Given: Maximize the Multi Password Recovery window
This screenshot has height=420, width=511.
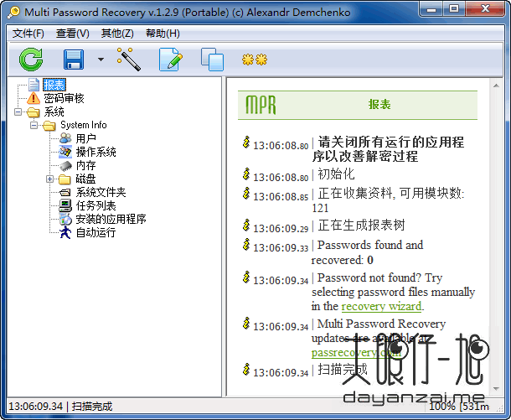Looking at the screenshot, I should [x=454, y=9].
